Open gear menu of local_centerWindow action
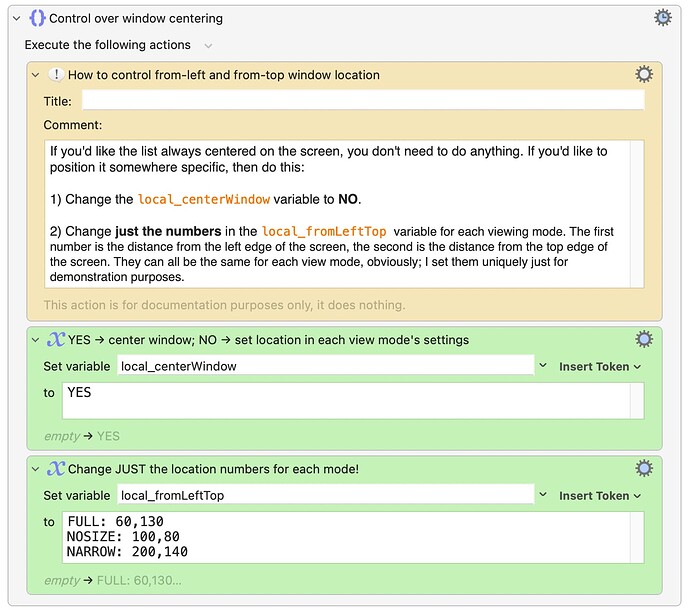 644,339
